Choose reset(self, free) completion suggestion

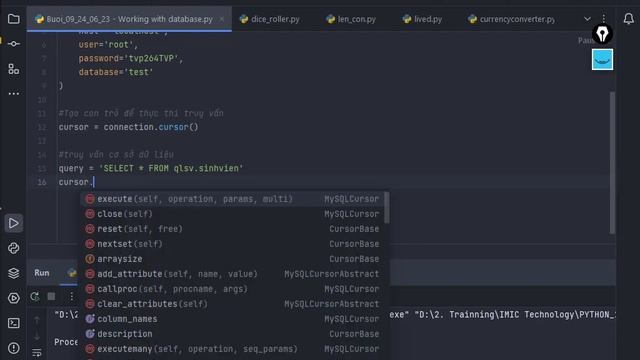pyautogui.click(x=232, y=229)
